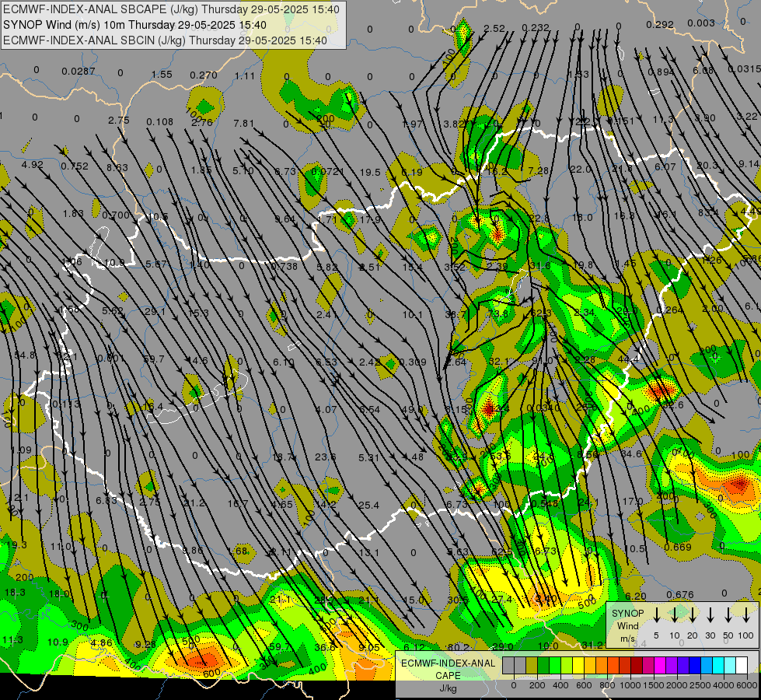This screenshot has height=700, width=761.
Task: Click the 'ECMWF-INDEX-ANAL CAPE J/kg' legend label
Action: (x=448, y=675)
